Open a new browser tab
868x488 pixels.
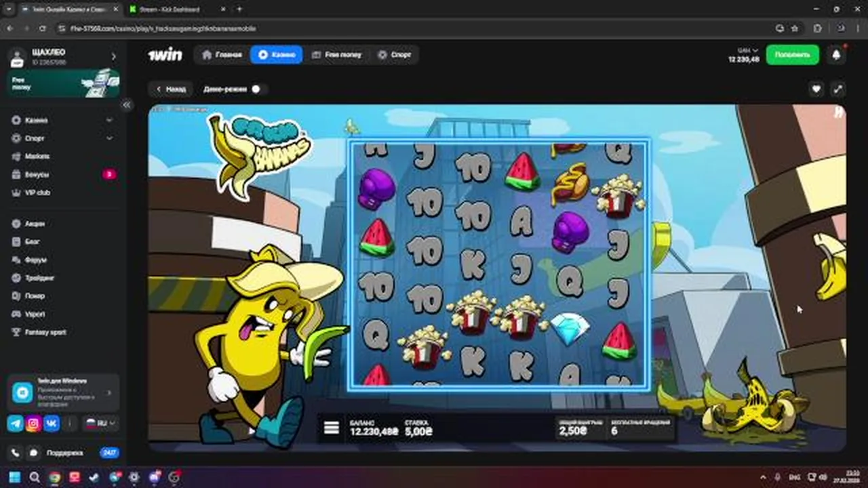(x=239, y=9)
